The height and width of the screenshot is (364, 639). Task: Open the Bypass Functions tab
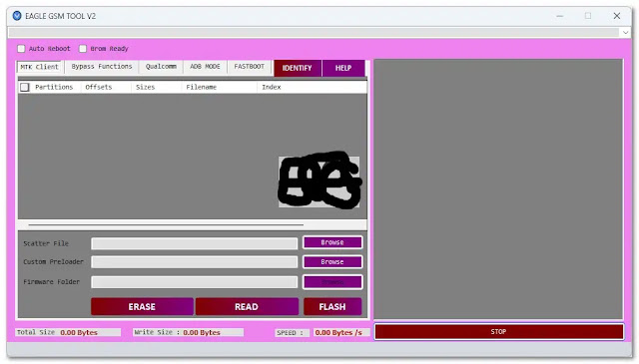pyautogui.click(x=102, y=67)
